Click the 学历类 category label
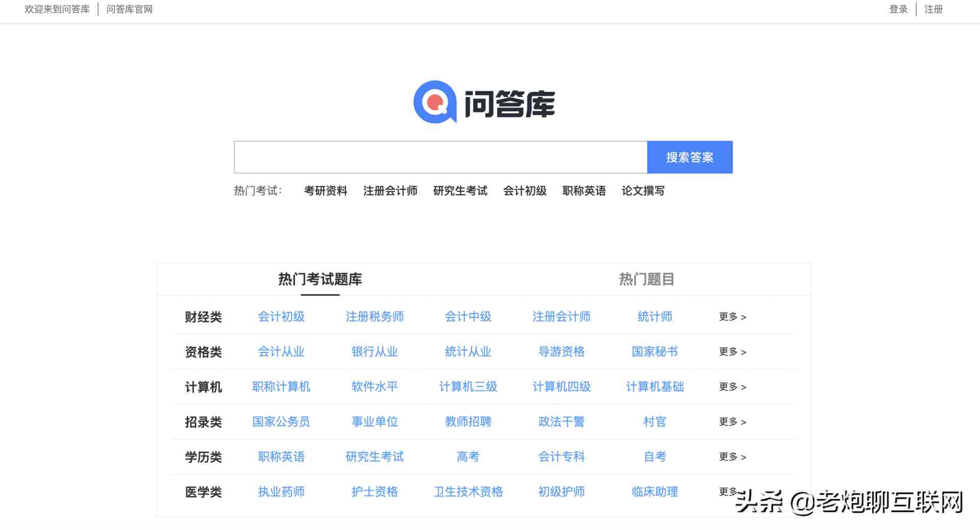Viewport: 980px width, 530px height. (x=203, y=457)
